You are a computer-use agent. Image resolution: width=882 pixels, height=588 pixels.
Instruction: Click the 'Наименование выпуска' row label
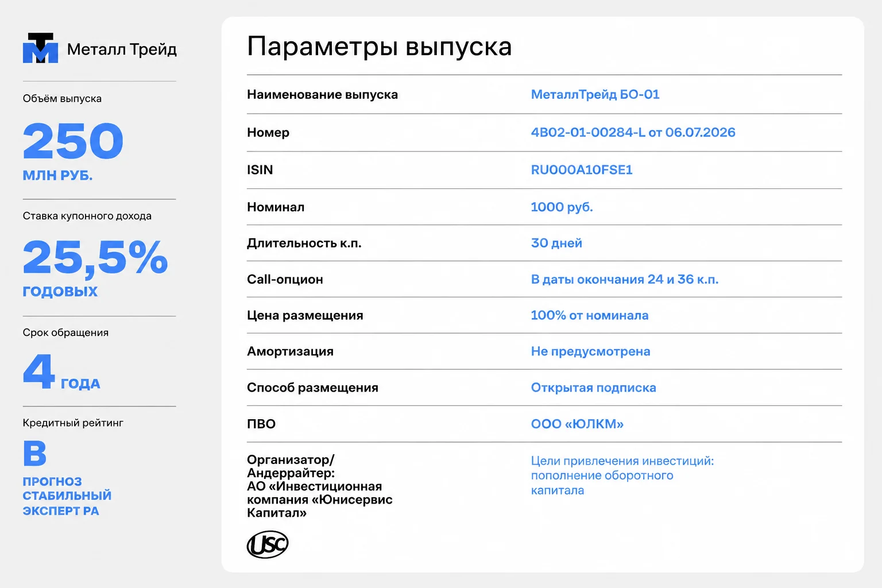tap(322, 94)
